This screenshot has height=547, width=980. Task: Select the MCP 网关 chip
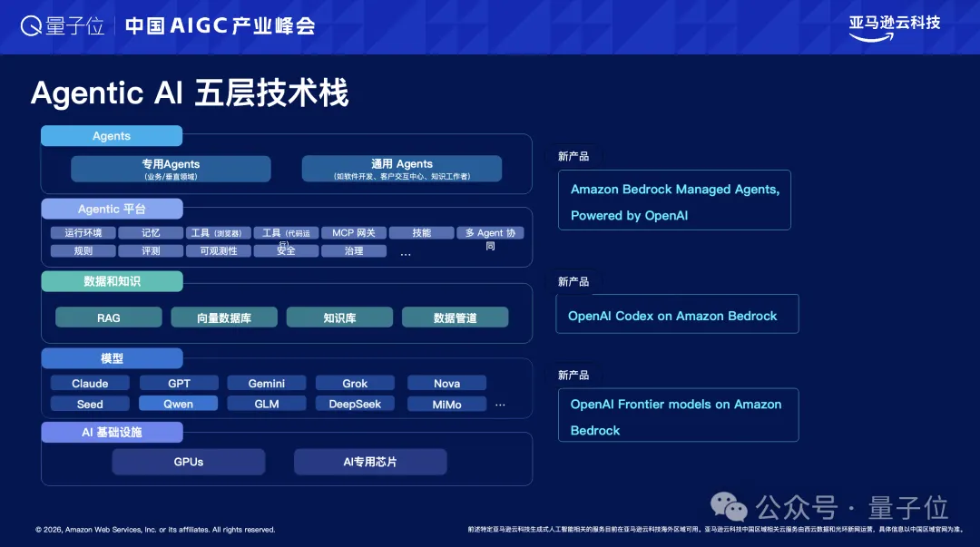pos(354,232)
